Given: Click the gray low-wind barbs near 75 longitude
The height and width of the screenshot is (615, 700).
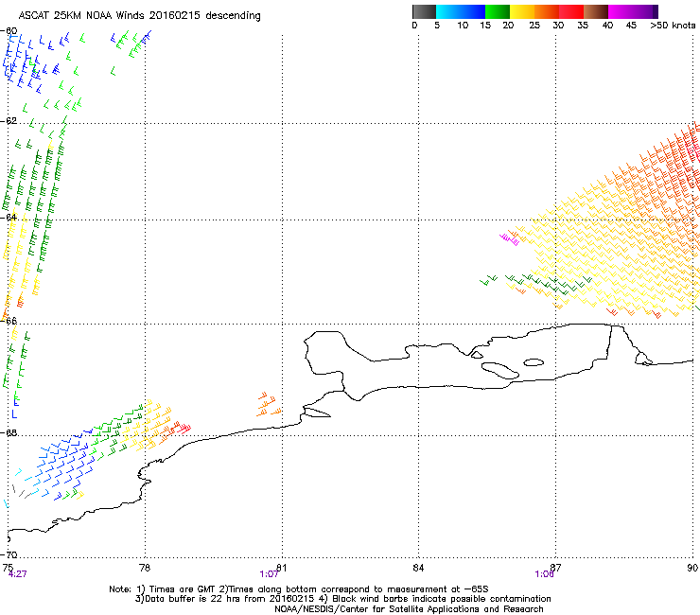Looking at the screenshot, I should (22, 492).
